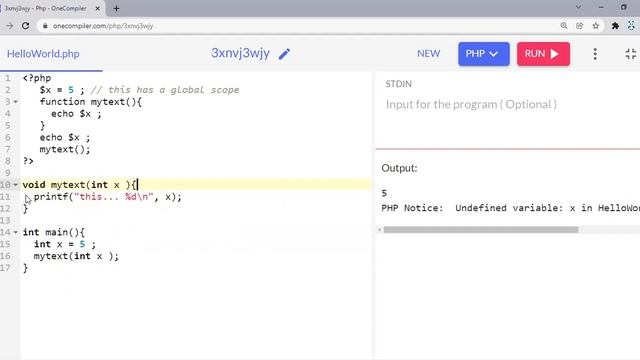Click line 'mytext();' on line 7

[65, 149]
